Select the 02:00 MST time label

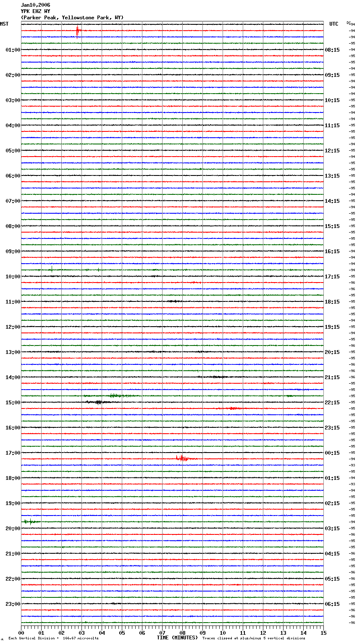(13, 75)
